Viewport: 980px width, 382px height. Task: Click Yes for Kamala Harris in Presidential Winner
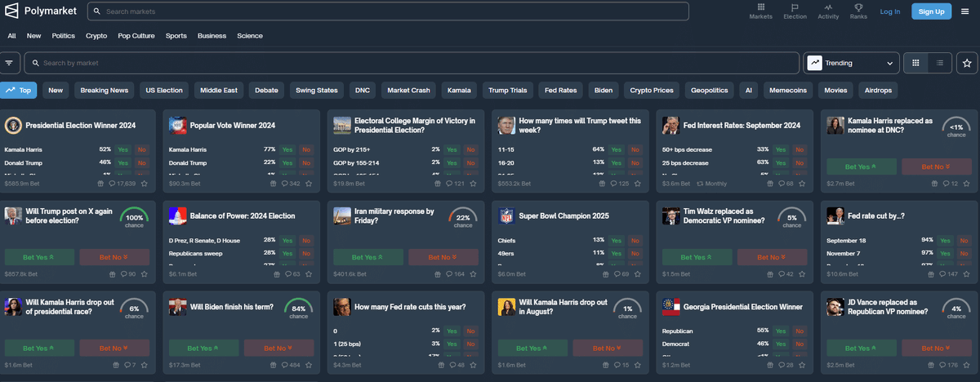coord(124,150)
